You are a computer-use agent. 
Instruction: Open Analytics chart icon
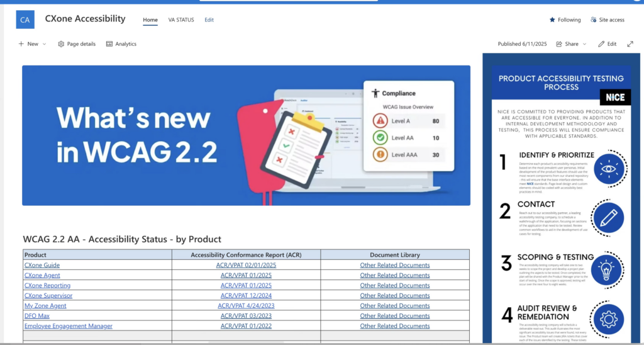pyautogui.click(x=109, y=44)
